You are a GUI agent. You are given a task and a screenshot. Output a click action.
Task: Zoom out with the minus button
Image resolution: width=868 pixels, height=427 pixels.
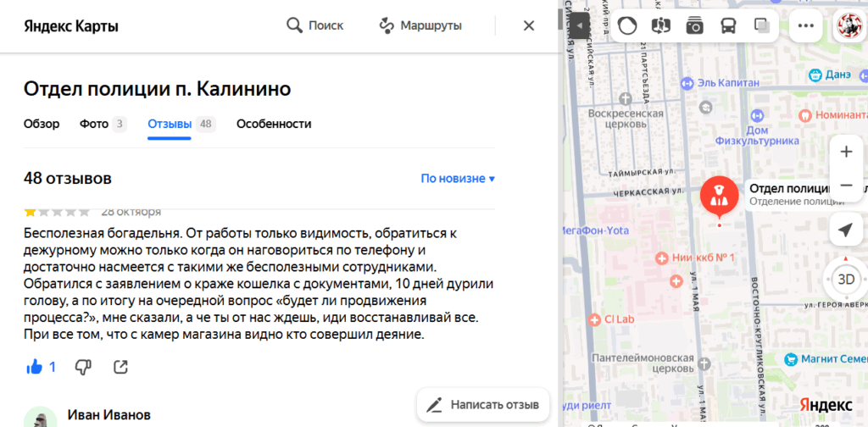pos(846,185)
